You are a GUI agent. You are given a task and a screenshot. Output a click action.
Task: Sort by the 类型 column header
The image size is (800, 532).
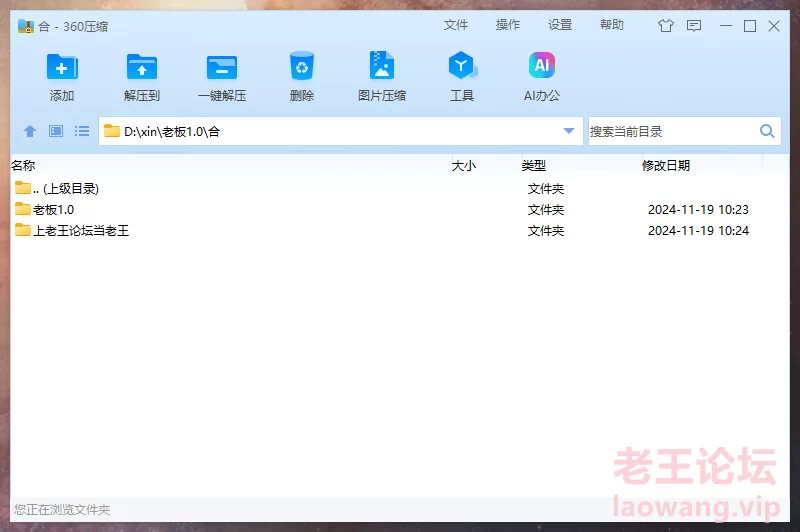534,165
